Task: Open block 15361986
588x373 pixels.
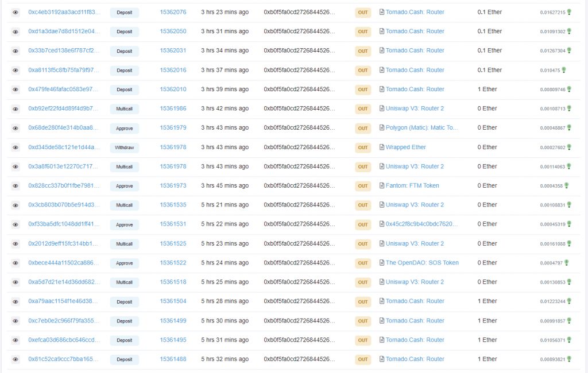Action: (173, 108)
